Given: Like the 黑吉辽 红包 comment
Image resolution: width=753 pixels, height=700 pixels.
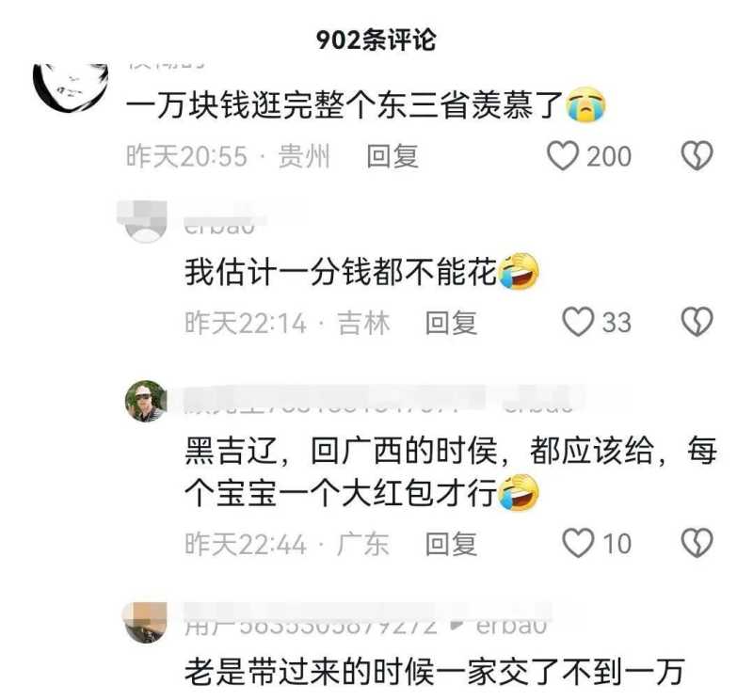Looking at the screenshot, I should pyautogui.click(x=578, y=543).
